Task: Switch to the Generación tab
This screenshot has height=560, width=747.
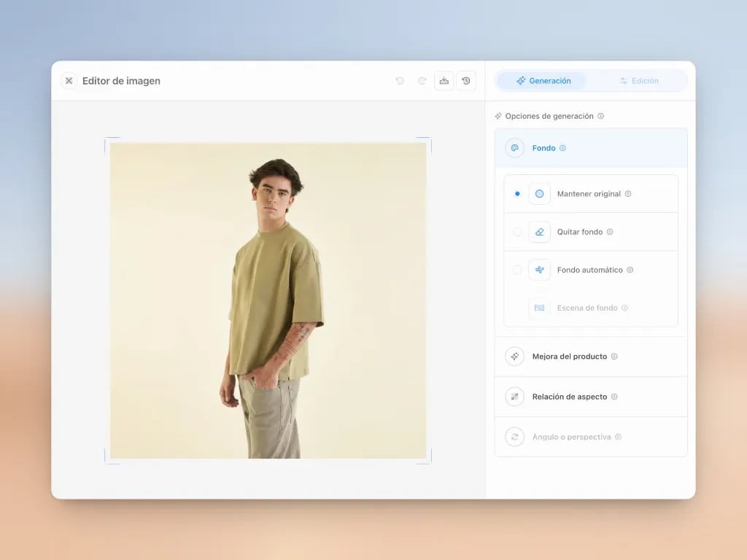Action: [543, 81]
